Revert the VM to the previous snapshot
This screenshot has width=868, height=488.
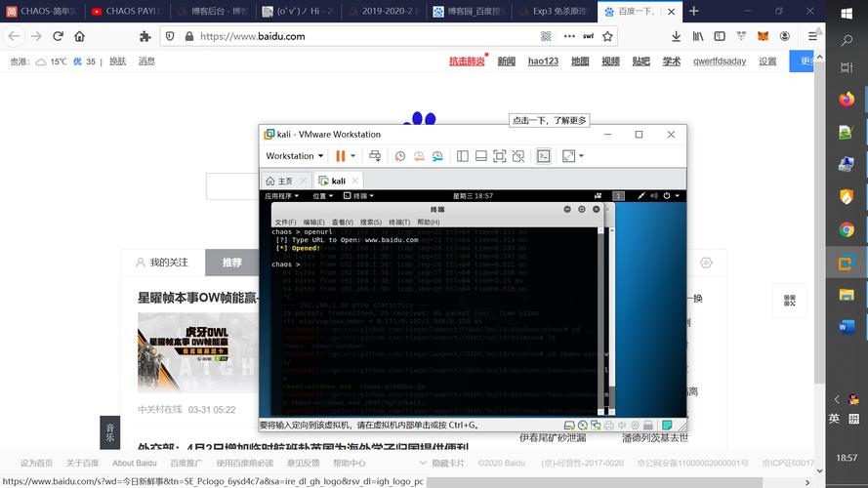(x=419, y=156)
